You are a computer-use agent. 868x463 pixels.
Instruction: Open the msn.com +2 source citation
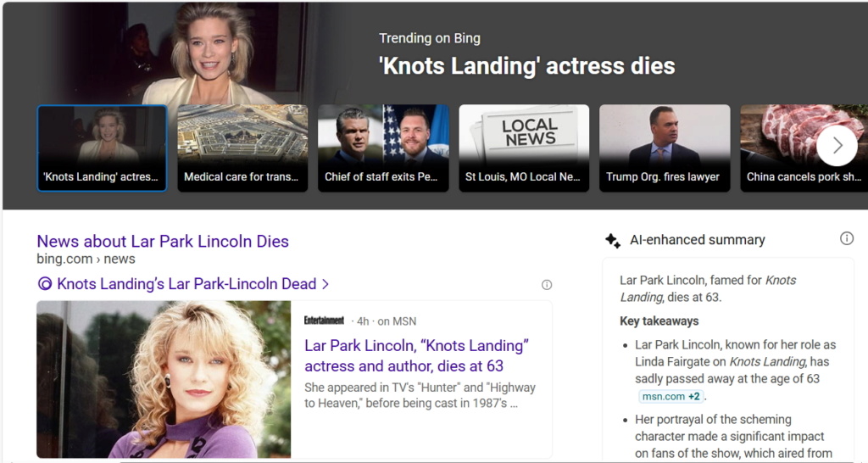(671, 397)
